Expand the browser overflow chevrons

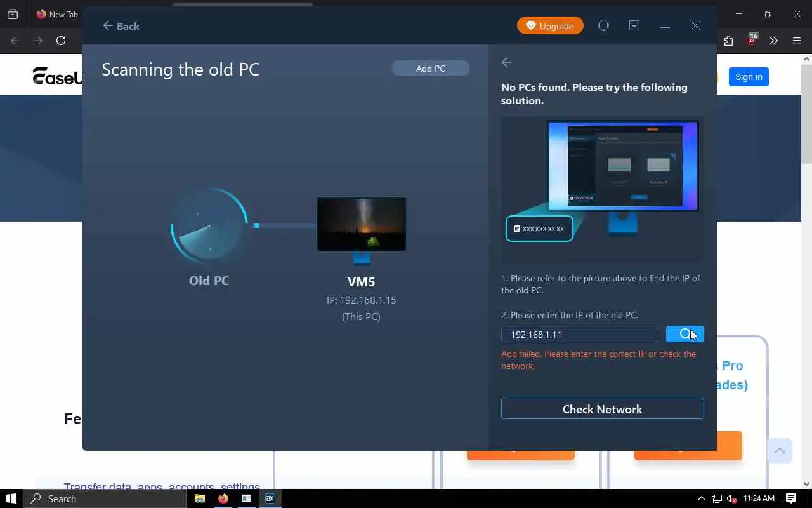pyautogui.click(x=773, y=41)
